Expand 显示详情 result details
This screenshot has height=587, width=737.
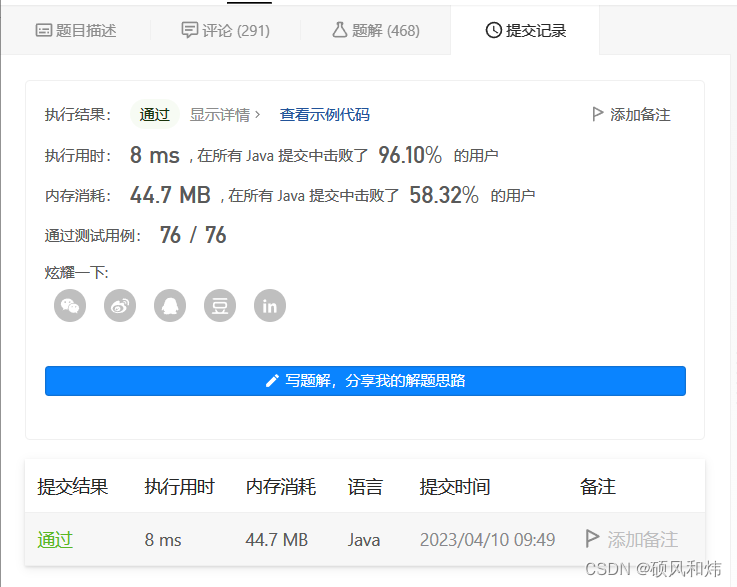click(x=225, y=115)
